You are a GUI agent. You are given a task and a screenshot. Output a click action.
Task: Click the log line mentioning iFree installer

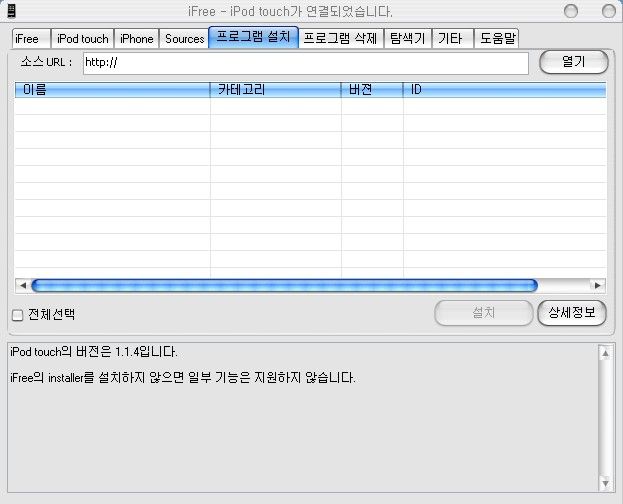183,378
